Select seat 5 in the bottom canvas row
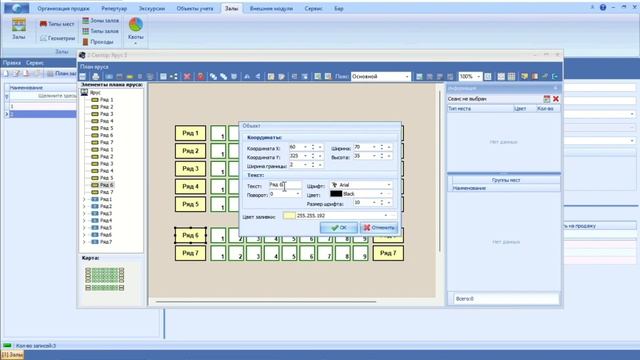The width and height of the screenshot is (640, 360). coord(289,253)
